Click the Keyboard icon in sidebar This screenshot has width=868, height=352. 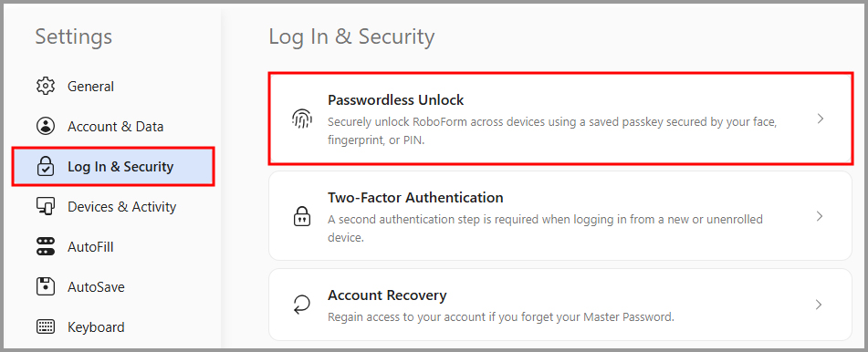coord(46,326)
